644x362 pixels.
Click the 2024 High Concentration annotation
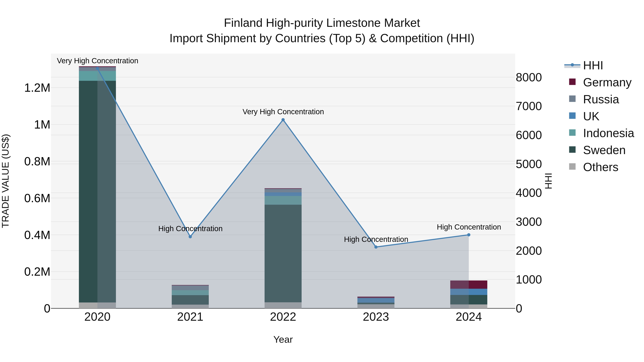pos(469,227)
